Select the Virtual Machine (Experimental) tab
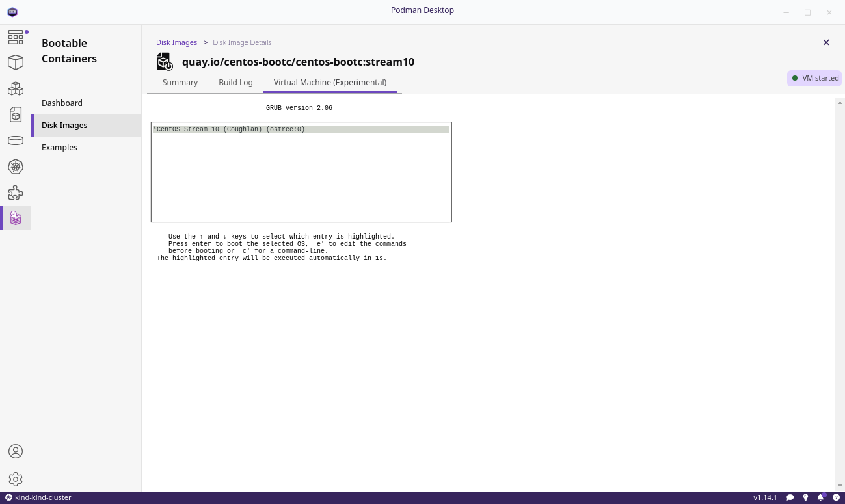 pos(329,82)
